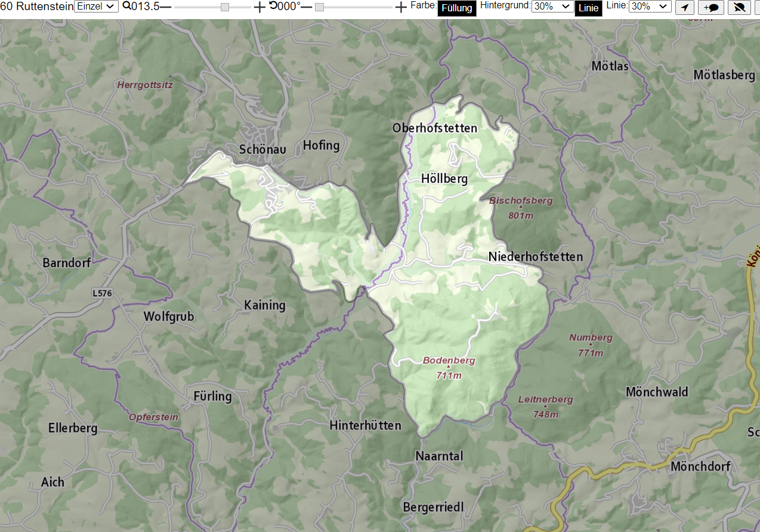Image resolution: width=760 pixels, height=532 pixels.
Task: Click the Niederhofstetten place label
Action: click(536, 257)
